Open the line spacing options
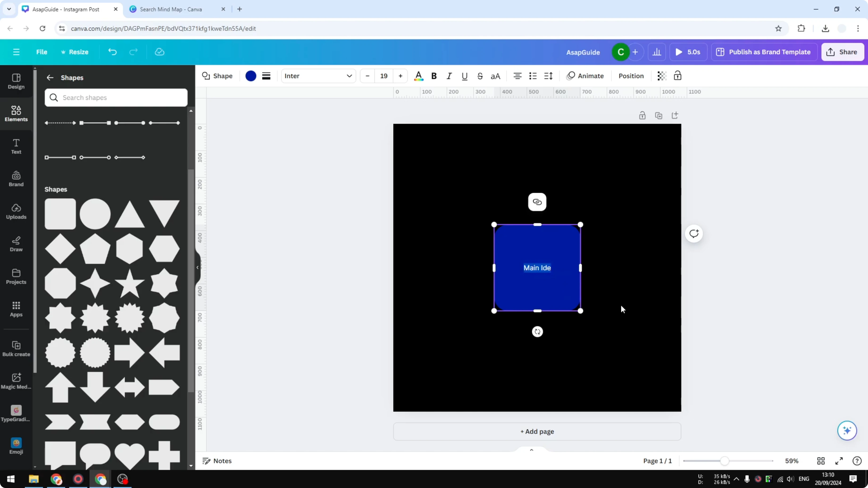868x488 pixels. (548, 76)
